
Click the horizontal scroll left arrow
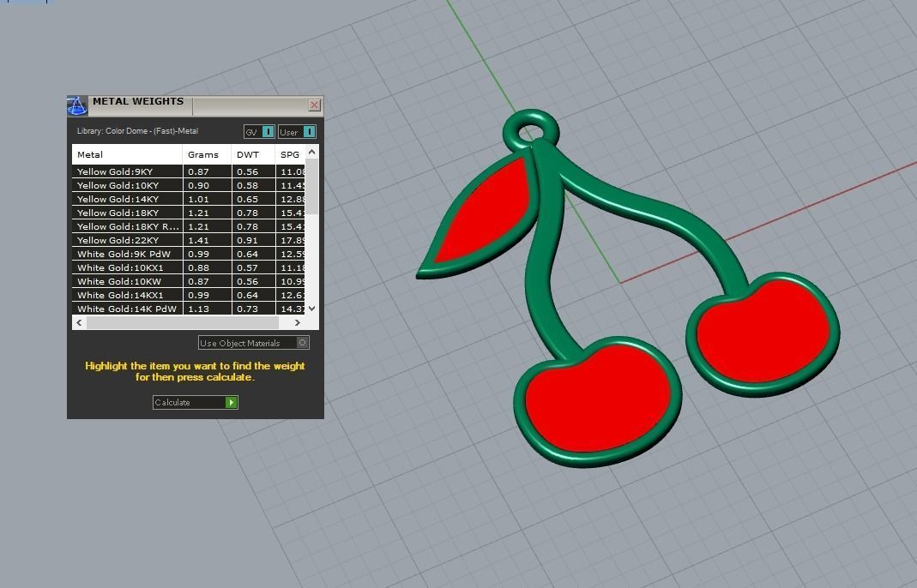[x=79, y=322]
